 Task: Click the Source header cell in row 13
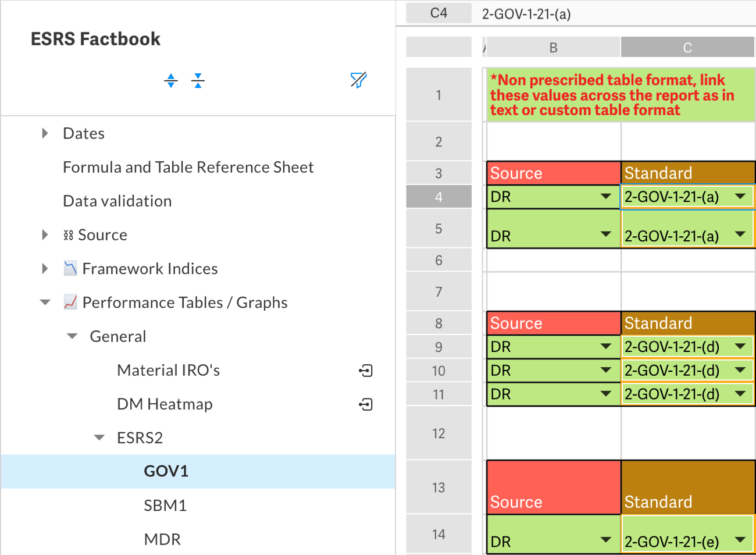pos(554,488)
